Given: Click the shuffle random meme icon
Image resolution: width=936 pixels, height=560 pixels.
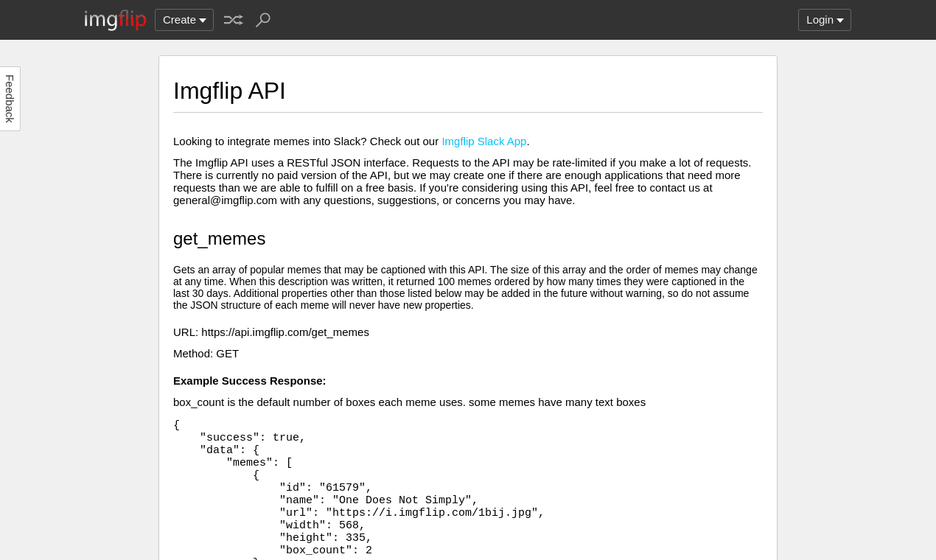Looking at the screenshot, I should click(x=233, y=20).
